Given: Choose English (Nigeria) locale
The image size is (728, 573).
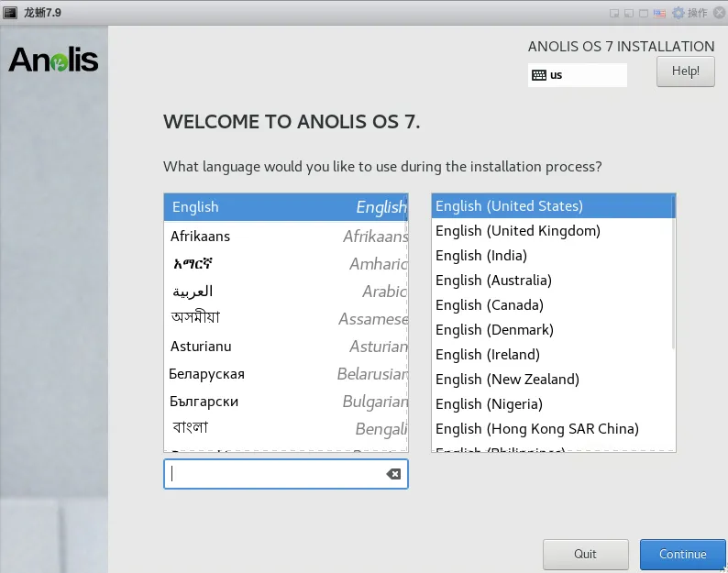Looking at the screenshot, I should [x=552, y=404].
